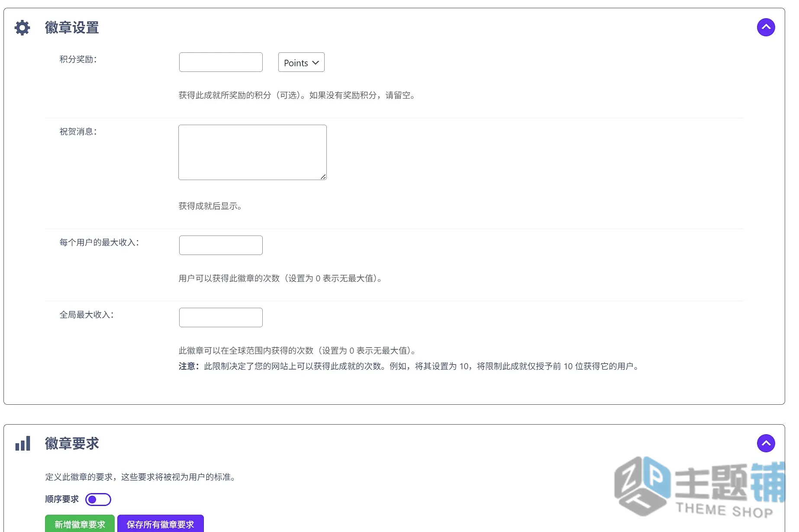This screenshot has width=799, height=532.
Task: Click the 顺序要求 label text
Action: click(x=62, y=499)
